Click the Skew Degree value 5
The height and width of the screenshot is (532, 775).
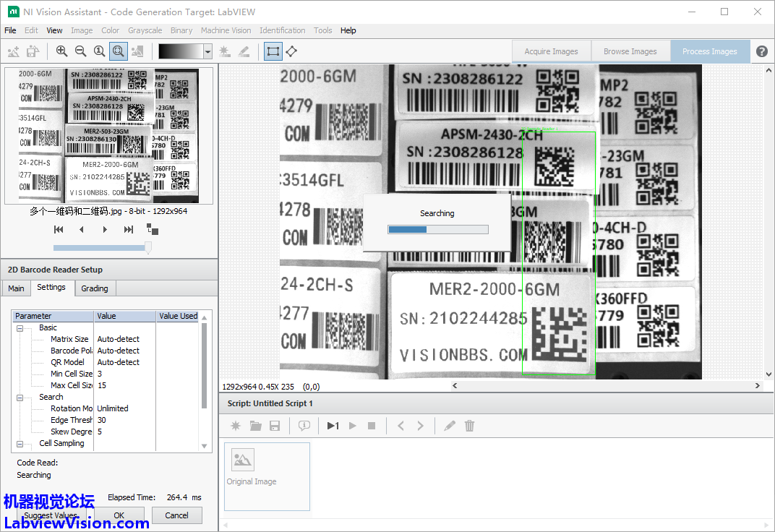[125, 432]
